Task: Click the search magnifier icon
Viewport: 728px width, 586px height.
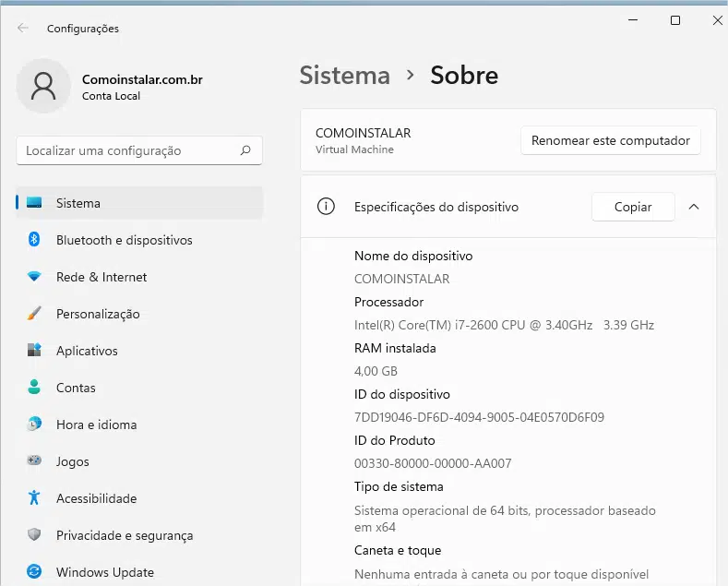Action: coord(245,150)
